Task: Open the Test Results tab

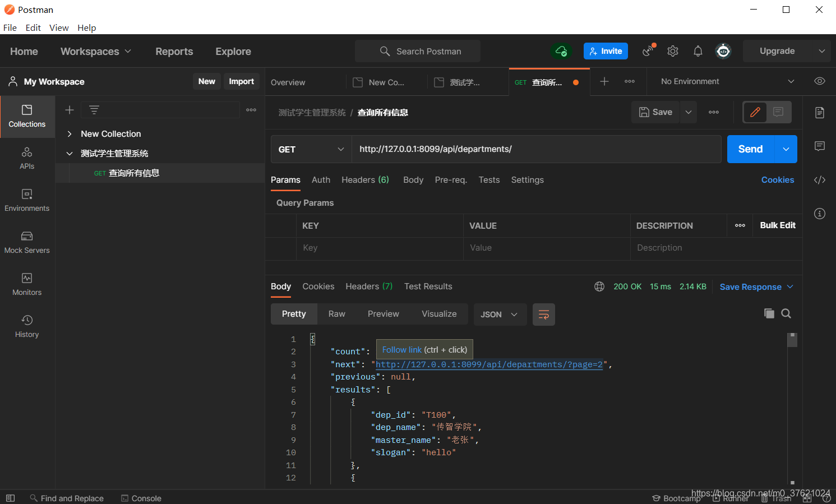Action: pos(428,286)
